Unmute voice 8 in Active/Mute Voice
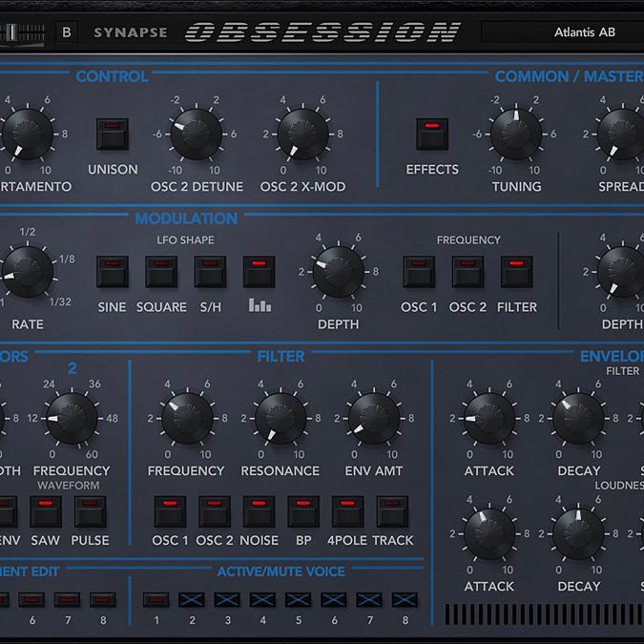The height and width of the screenshot is (644, 644). 405,600
